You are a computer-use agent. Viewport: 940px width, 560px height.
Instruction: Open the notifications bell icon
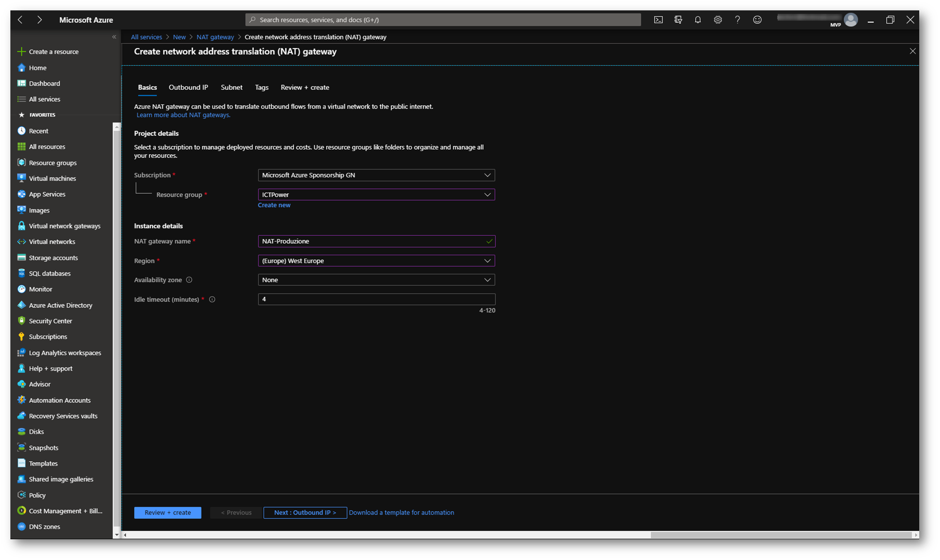pos(698,20)
